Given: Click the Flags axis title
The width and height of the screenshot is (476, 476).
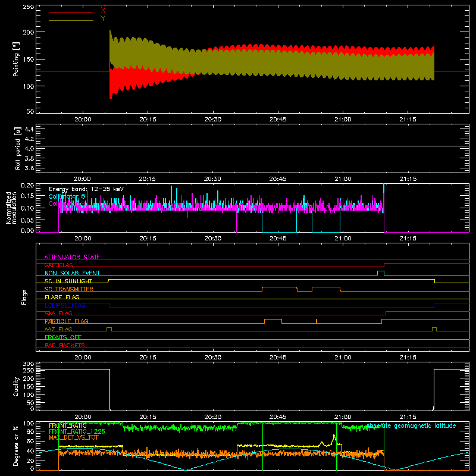Looking at the screenshot, I should [24, 297].
